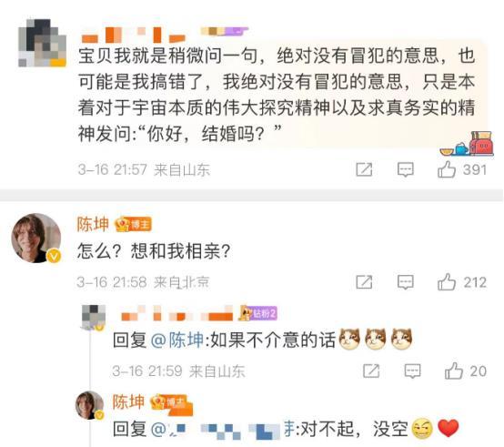The image size is (504, 447).
Task: Open the top commenter's pixelated avatar
Action: point(42,43)
